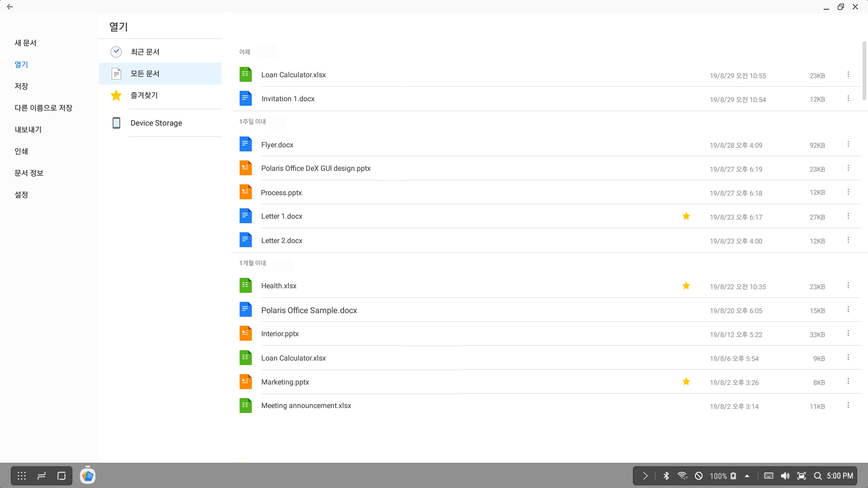Open Marketing.pptx file name
The height and width of the screenshot is (488, 868).
point(285,382)
